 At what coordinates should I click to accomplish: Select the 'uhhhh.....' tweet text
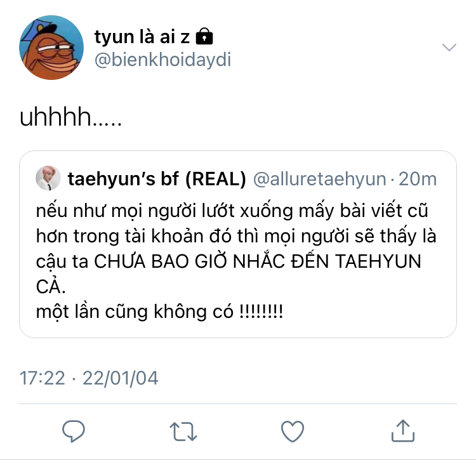pyautogui.click(x=70, y=117)
